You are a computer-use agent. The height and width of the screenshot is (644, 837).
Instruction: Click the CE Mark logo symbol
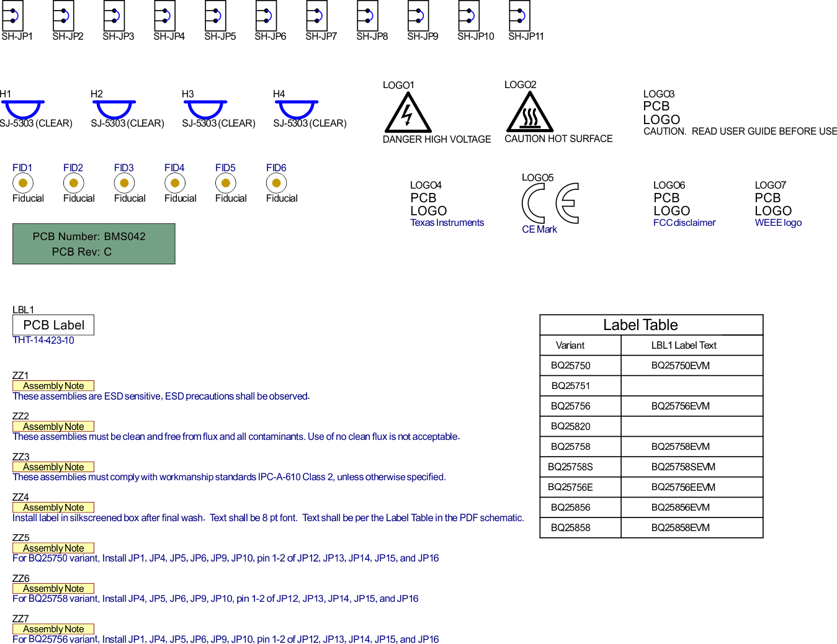550,203
